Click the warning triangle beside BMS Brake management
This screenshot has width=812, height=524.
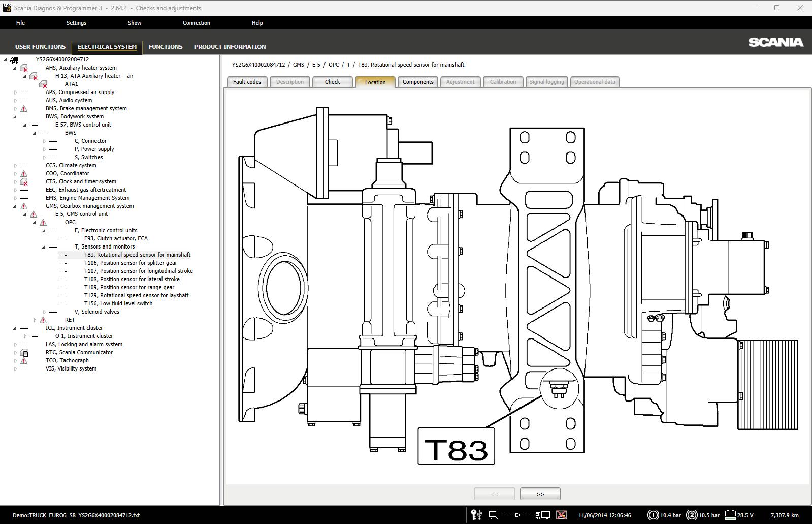[24, 109]
